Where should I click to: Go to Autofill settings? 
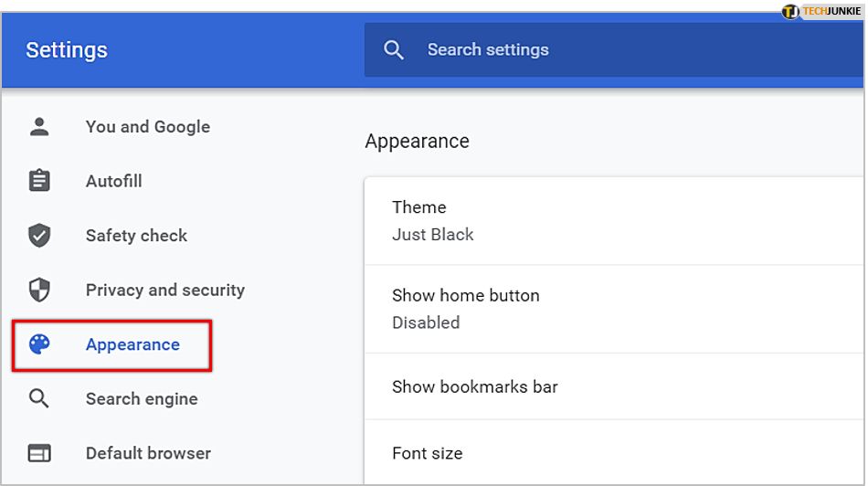coord(114,181)
